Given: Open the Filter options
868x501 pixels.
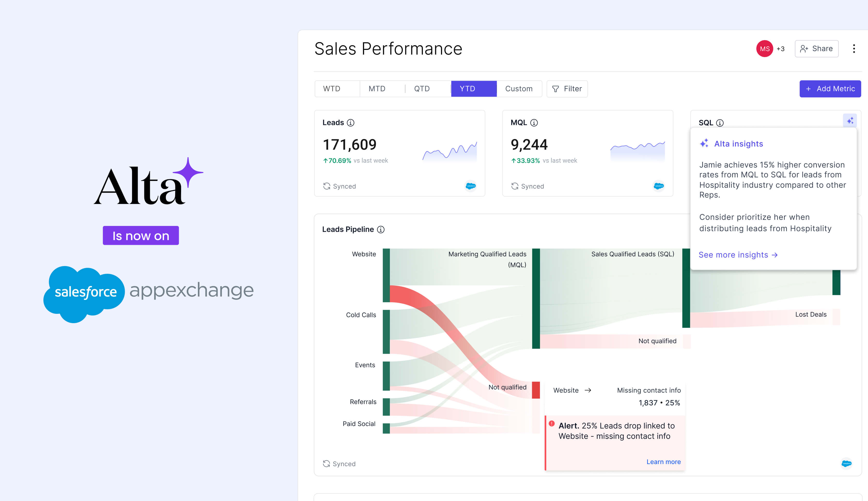Looking at the screenshot, I should 567,89.
